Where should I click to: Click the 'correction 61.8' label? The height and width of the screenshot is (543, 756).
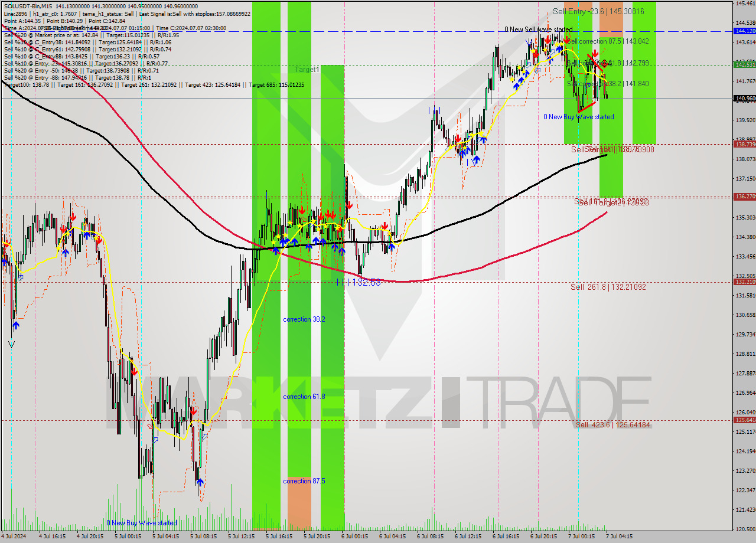coord(304,397)
